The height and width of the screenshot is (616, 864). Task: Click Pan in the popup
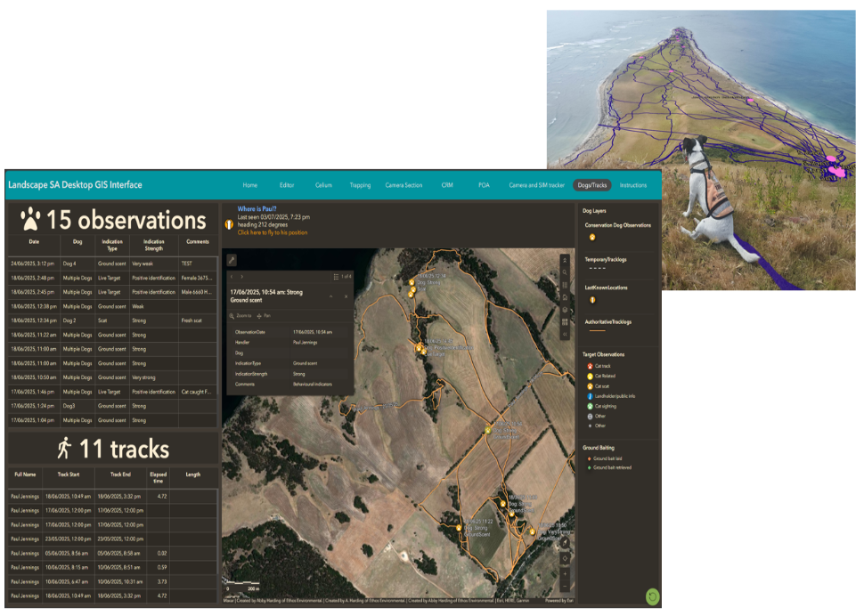click(x=264, y=316)
